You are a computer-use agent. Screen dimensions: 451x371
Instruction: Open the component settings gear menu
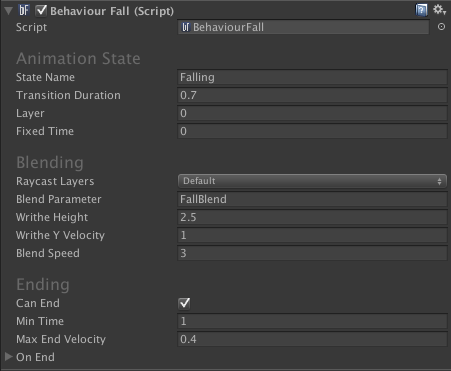[439, 10]
